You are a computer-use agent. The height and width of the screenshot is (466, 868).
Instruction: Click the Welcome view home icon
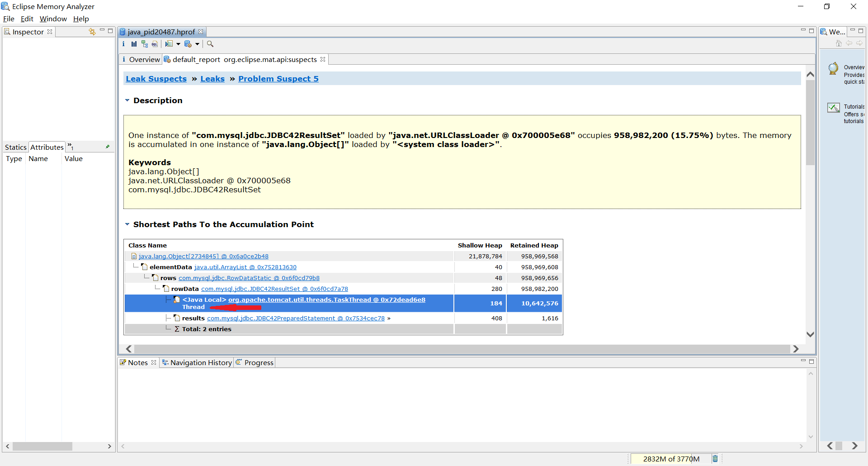[x=839, y=43]
